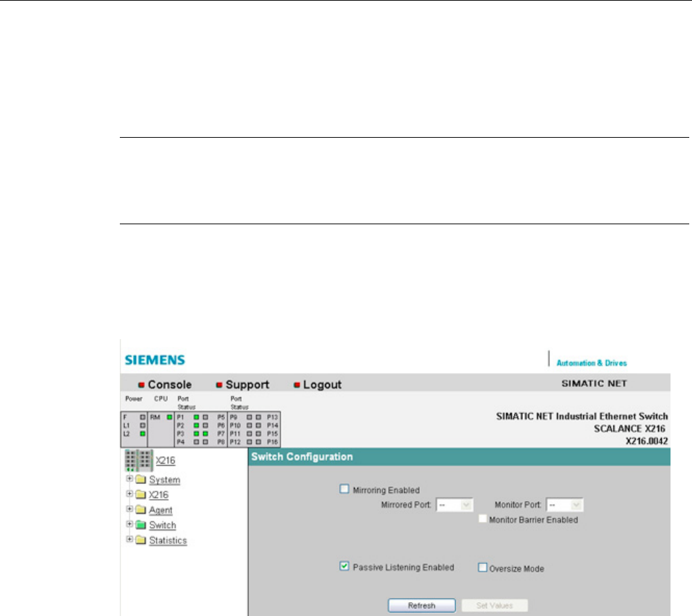
Task: Click the SIMATIC NET header label
Action: coord(594,383)
